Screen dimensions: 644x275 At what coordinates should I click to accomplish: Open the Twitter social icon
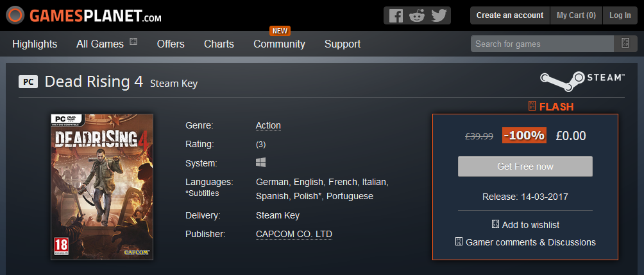click(439, 15)
